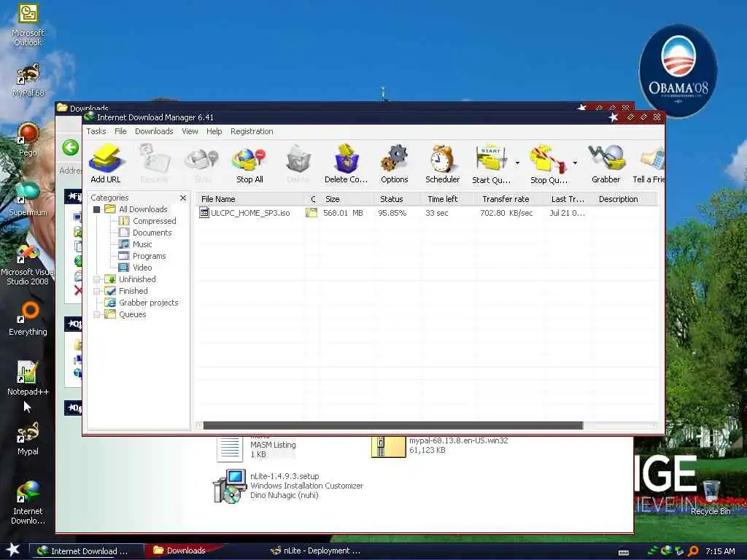Open folder icon beside ULCPC_HOME_SP3.iso row
This screenshot has height=560, width=747.
pos(311,213)
